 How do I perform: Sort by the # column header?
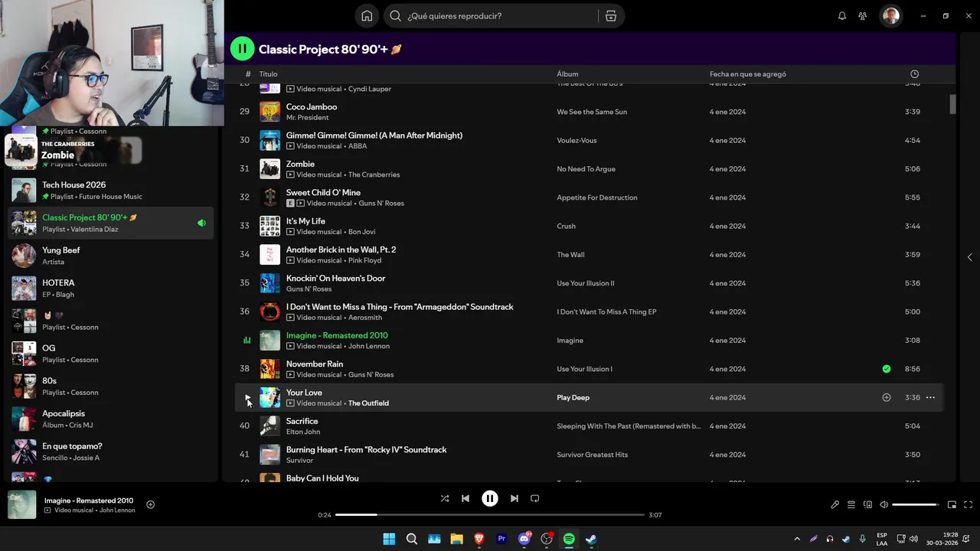coord(248,74)
